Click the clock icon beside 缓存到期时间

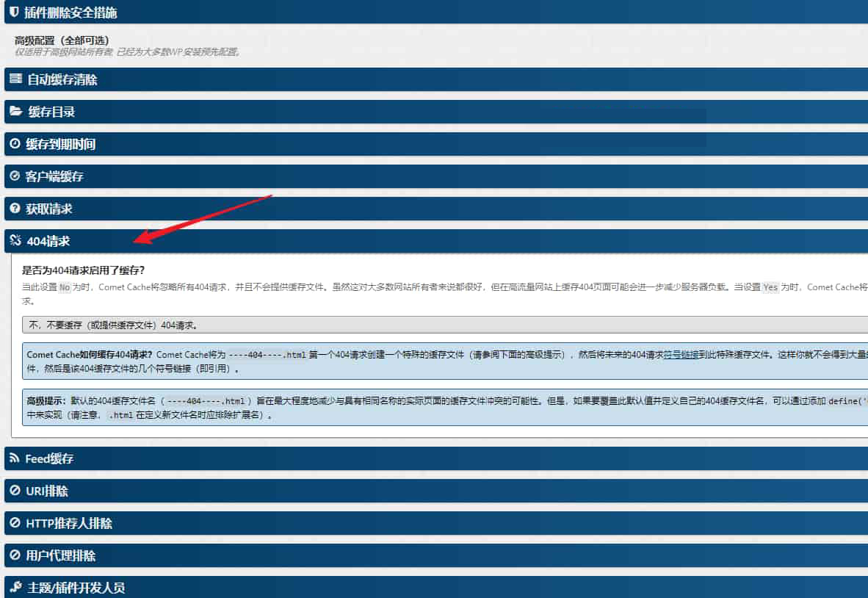click(x=15, y=143)
